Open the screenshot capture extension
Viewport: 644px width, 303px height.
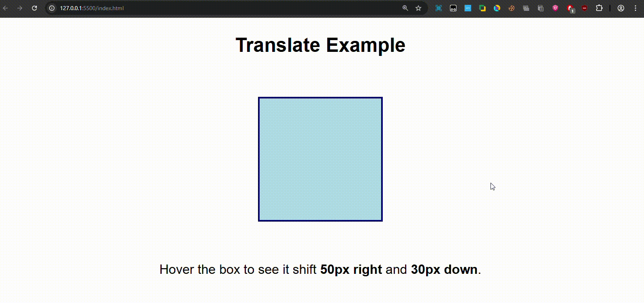tap(439, 8)
